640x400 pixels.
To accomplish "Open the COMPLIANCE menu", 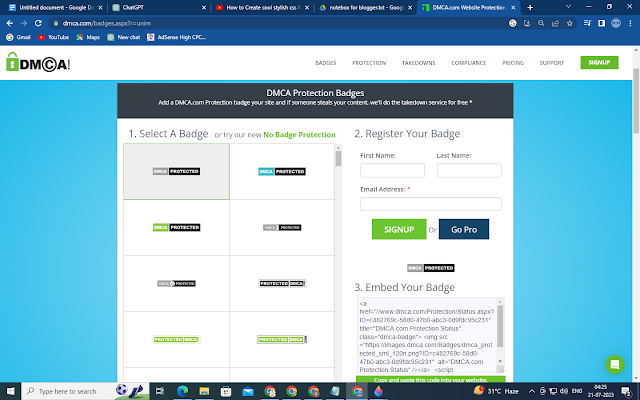I will (469, 63).
